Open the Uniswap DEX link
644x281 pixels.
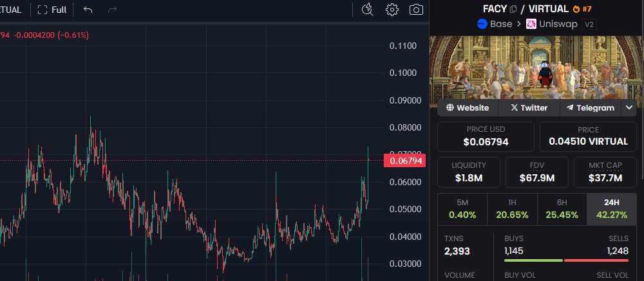[552, 24]
